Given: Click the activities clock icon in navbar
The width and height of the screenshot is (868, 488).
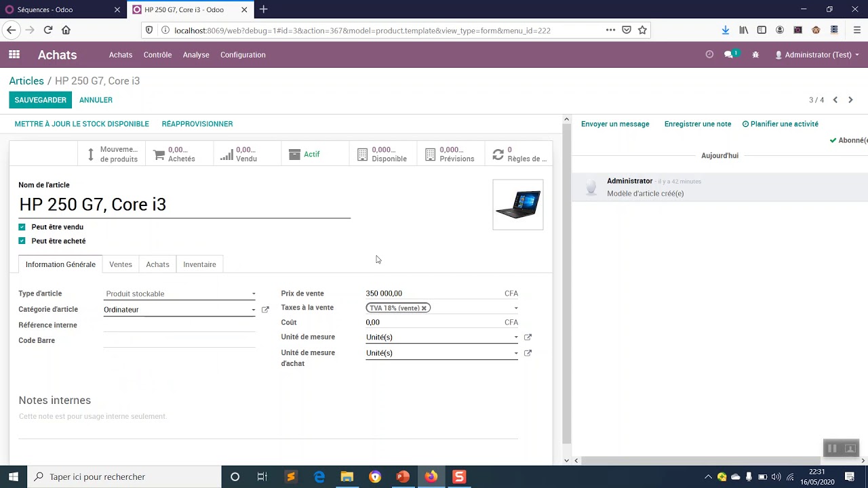Looking at the screenshot, I should (709, 55).
